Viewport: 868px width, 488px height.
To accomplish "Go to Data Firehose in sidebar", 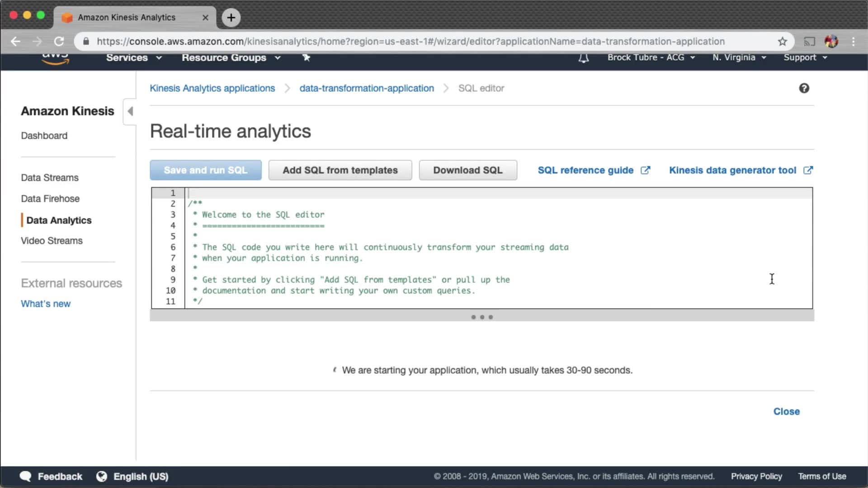I will point(50,199).
